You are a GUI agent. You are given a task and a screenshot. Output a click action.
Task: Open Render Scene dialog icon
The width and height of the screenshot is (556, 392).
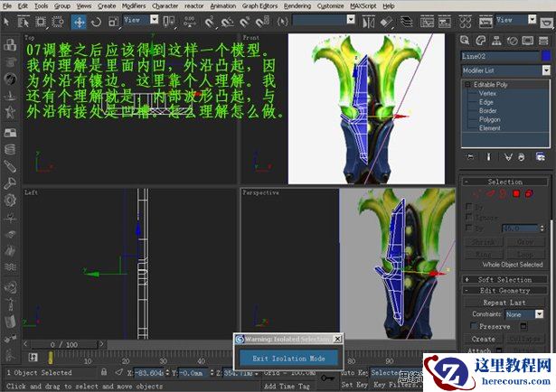point(485,23)
